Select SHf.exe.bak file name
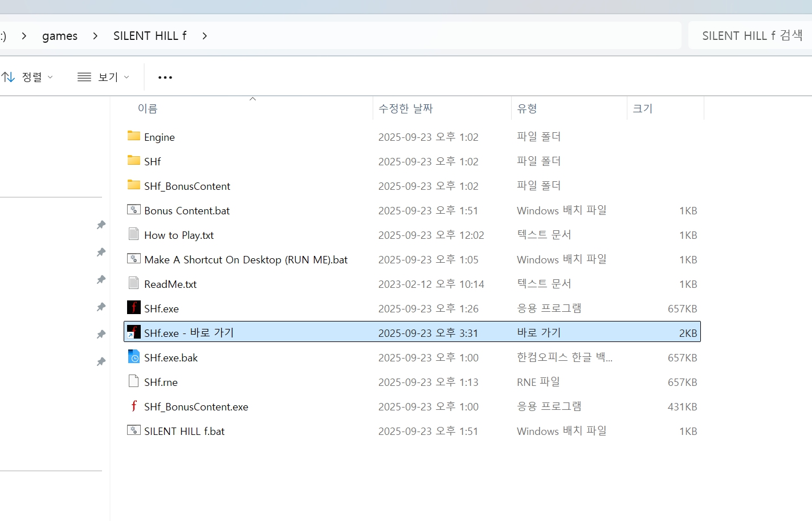 pyautogui.click(x=171, y=358)
